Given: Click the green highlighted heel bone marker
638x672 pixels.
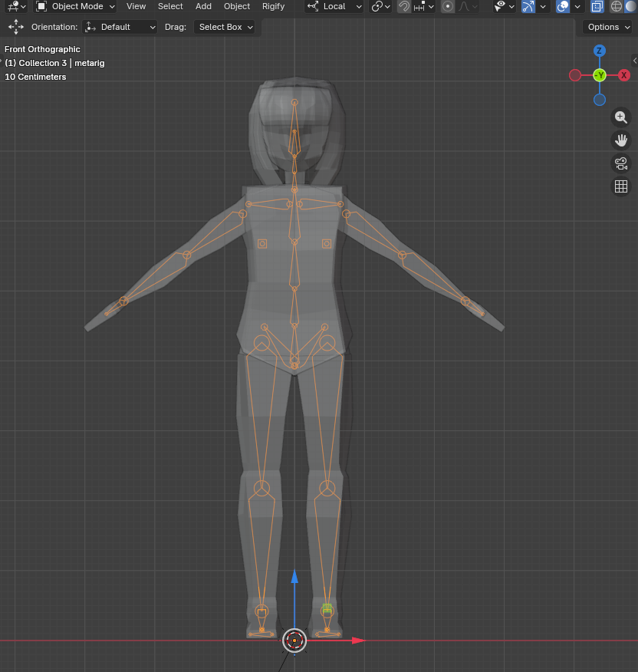Looking at the screenshot, I should pyautogui.click(x=327, y=608).
